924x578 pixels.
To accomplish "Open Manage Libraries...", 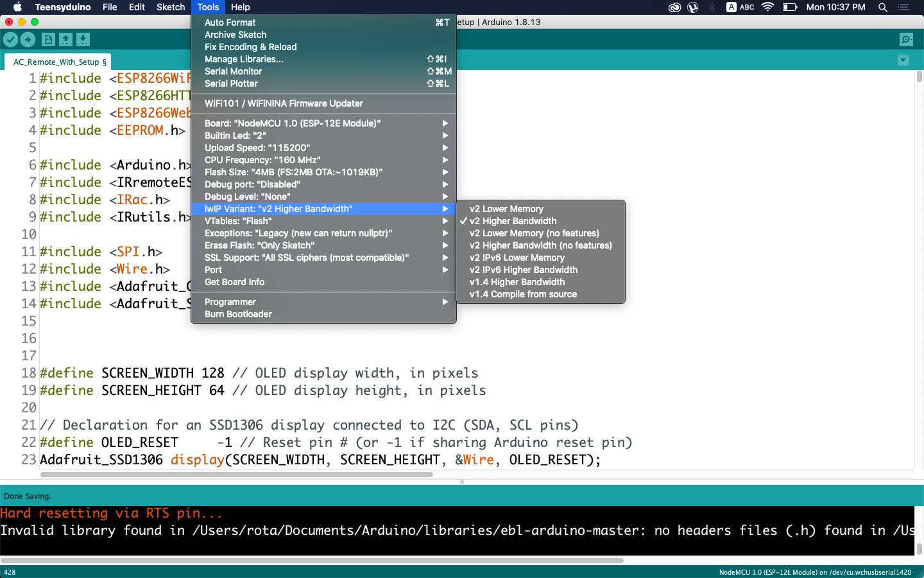I will coord(323,59).
